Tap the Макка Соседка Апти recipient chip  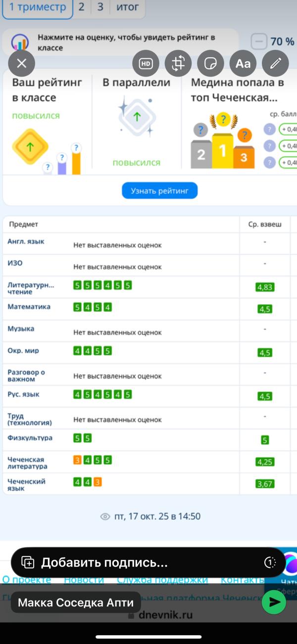tap(76, 602)
